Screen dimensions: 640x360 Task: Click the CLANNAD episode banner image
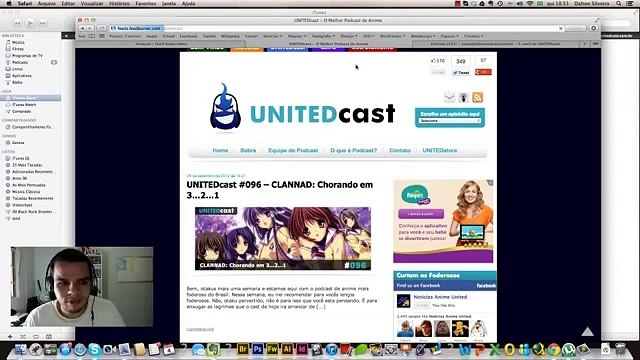283,238
